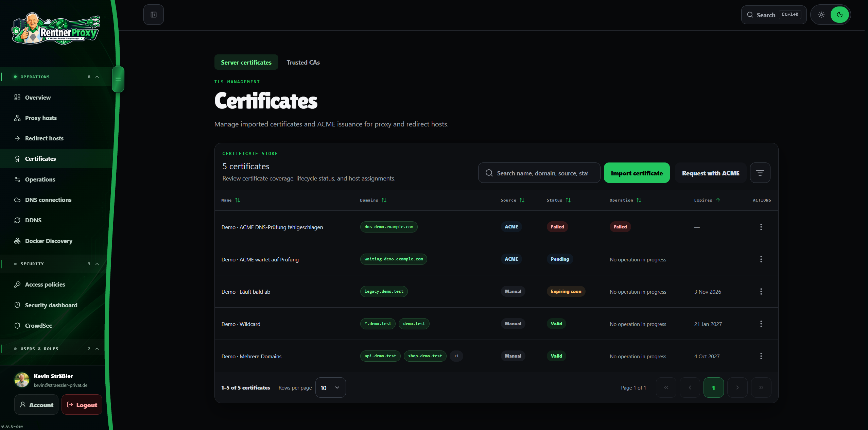Image resolution: width=868 pixels, height=430 pixels.
Task: Click the Redirect hosts arrow icon
Action: [x=17, y=138]
